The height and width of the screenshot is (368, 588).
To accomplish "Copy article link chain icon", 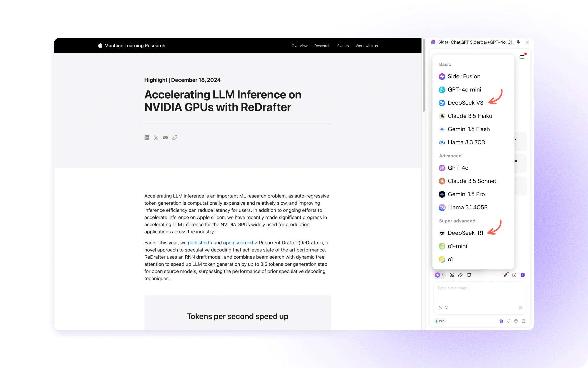I will (175, 138).
